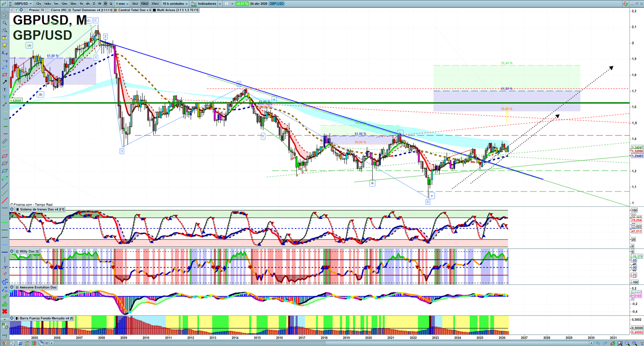This screenshot has width=644, height=346.
Task: Click the Barra Fuerza Fondo Mercado color swatch
Action: (x=17, y=318)
